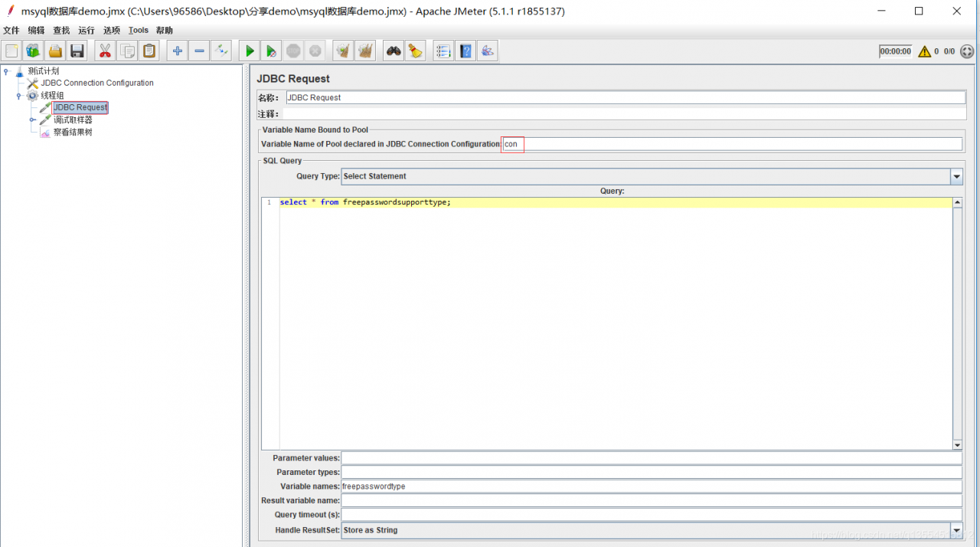The width and height of the screenshot is (980, 547).
Task: Click line number 1 in query editor
Action: click(x=269, y=202)
